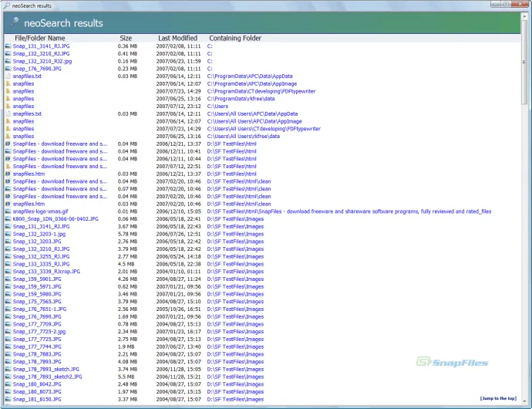Screen dimensions: 532x409
Task: Click the folder icon of snapfiles in C:\Users\All Users\CTdeveloping\PDFtypewriter
Action: [x=8, y=129]
